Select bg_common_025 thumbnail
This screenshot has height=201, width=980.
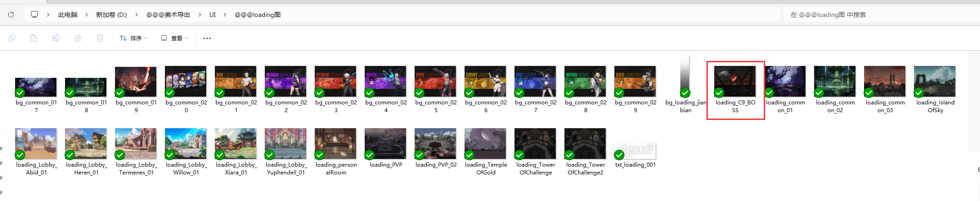click(435, 81)
